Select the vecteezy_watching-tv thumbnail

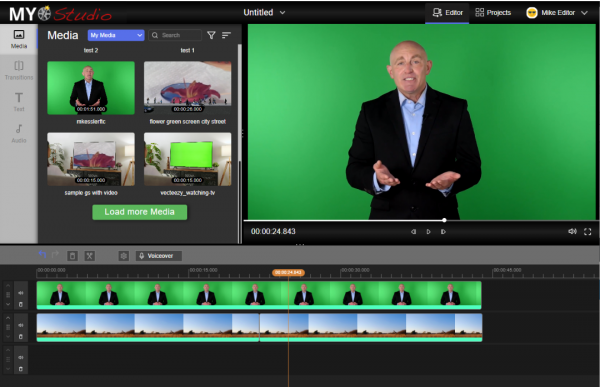pos(188,159)
